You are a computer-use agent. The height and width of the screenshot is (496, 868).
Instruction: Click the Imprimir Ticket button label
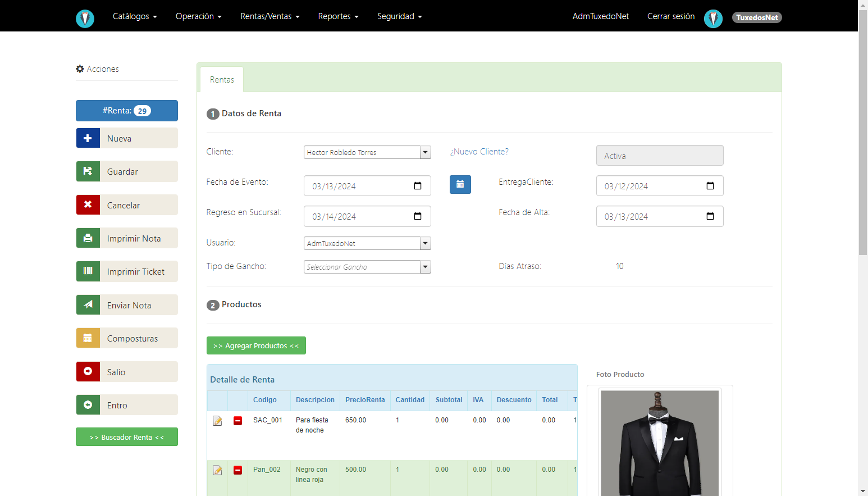point(136,272)
